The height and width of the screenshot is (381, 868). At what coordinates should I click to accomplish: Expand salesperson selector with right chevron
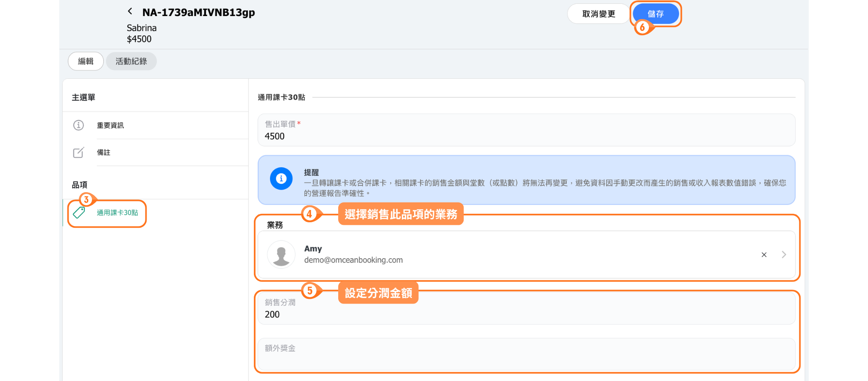(x=784, y=255)
